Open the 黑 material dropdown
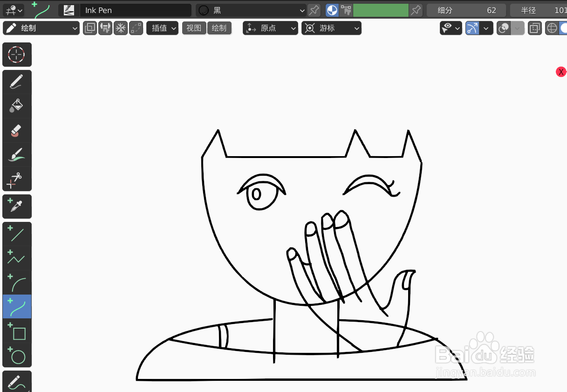The width and height of the screenshot is (567, 392). [x=251, y=10]
